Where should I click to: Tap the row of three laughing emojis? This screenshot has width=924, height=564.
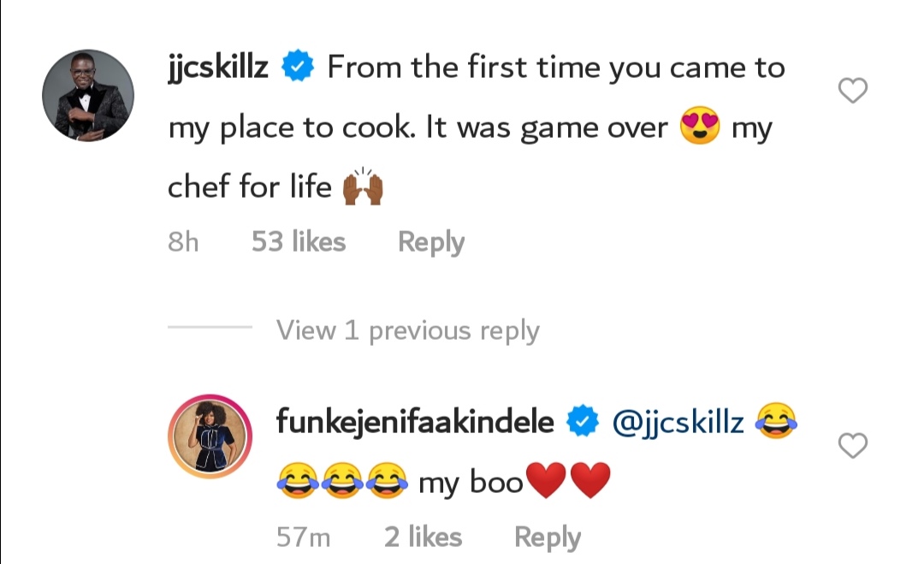pyautogui.click(x=342, y=483)
